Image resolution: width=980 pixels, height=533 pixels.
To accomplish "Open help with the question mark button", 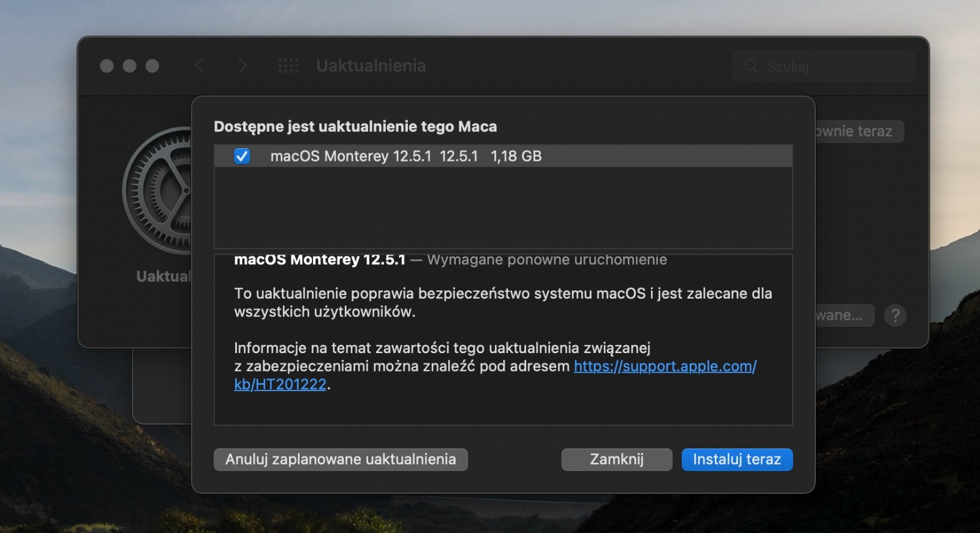I will click(895, 316).
